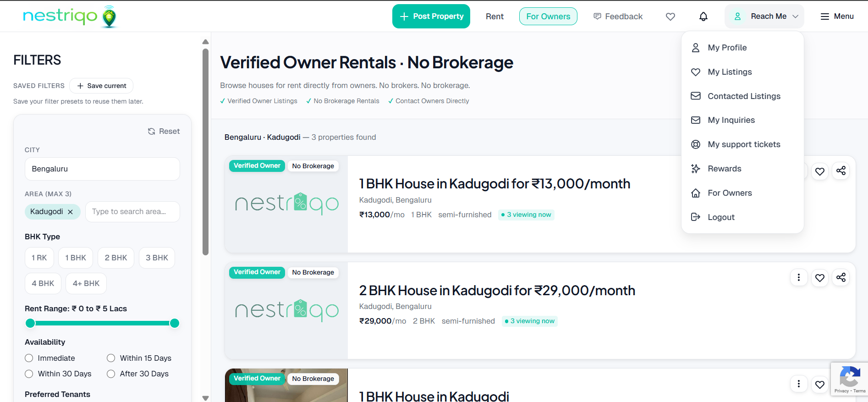Toggle 1 RK BHK type
Viewport: 868px width, 402px height.
coord(39,258)
